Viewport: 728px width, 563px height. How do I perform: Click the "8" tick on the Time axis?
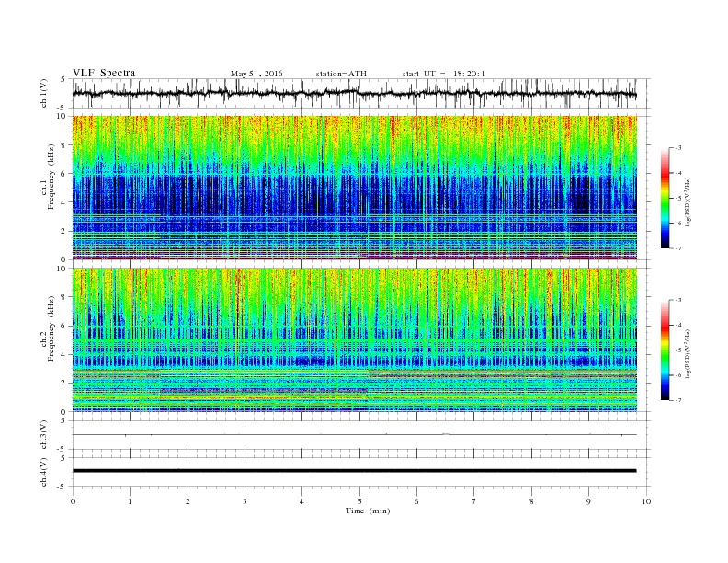531,501
